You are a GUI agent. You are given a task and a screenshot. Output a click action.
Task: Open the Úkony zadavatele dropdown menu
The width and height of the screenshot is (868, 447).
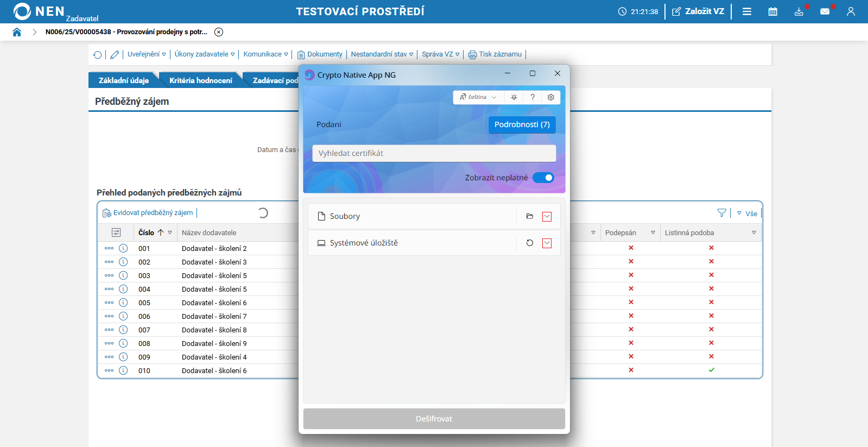click(205, 54)
